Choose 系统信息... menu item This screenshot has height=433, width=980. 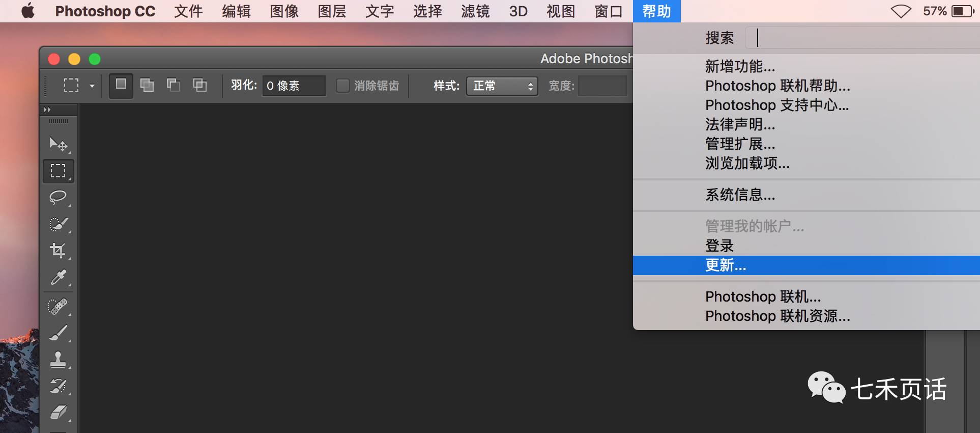pyautogui.click(x=806, y=195)
